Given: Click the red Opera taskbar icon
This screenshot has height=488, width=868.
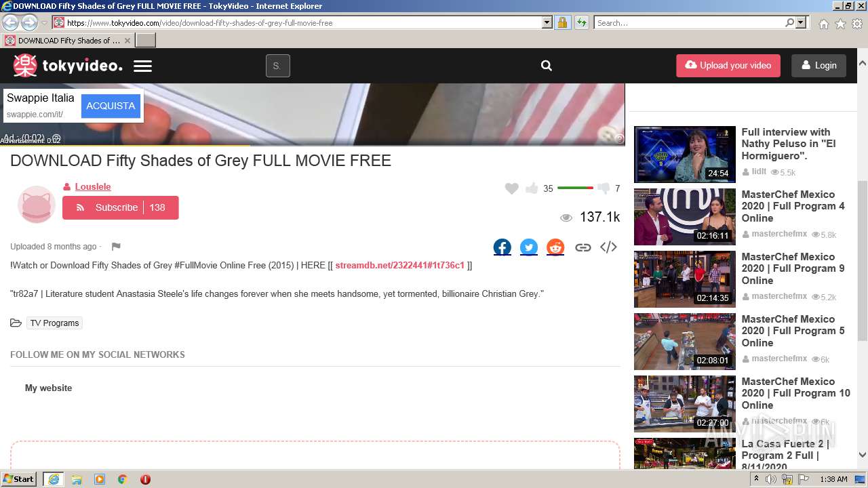Looking at the screenshot, I should pos(145,479).
